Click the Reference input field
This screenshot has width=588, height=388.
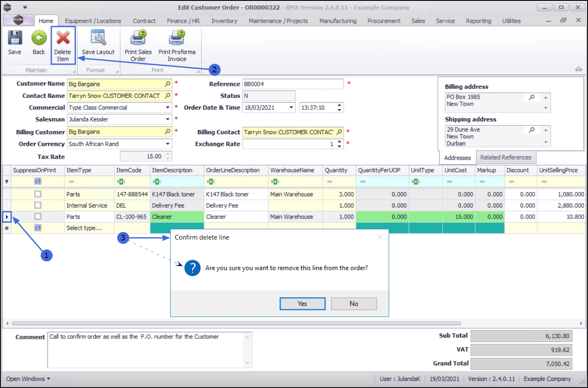point(293,84)
